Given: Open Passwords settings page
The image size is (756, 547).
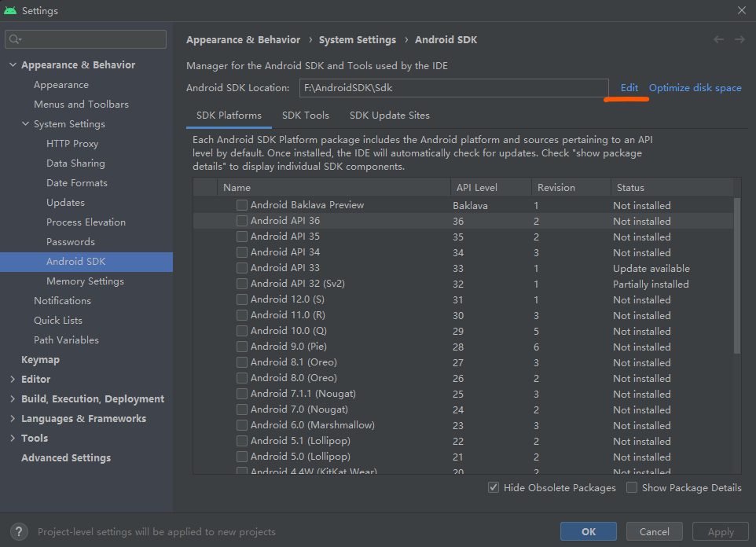Looking at the screenshot, I should pyautogui.click(x=71, y=241).
